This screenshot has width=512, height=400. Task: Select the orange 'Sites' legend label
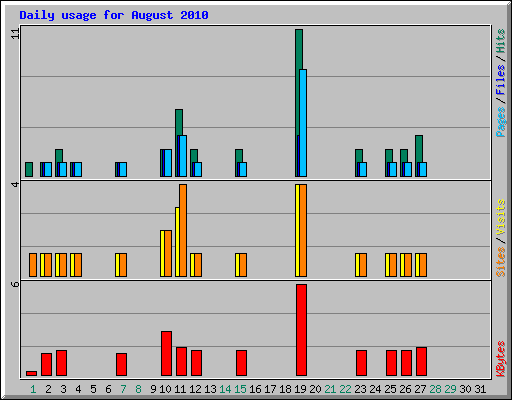[500, 262]
